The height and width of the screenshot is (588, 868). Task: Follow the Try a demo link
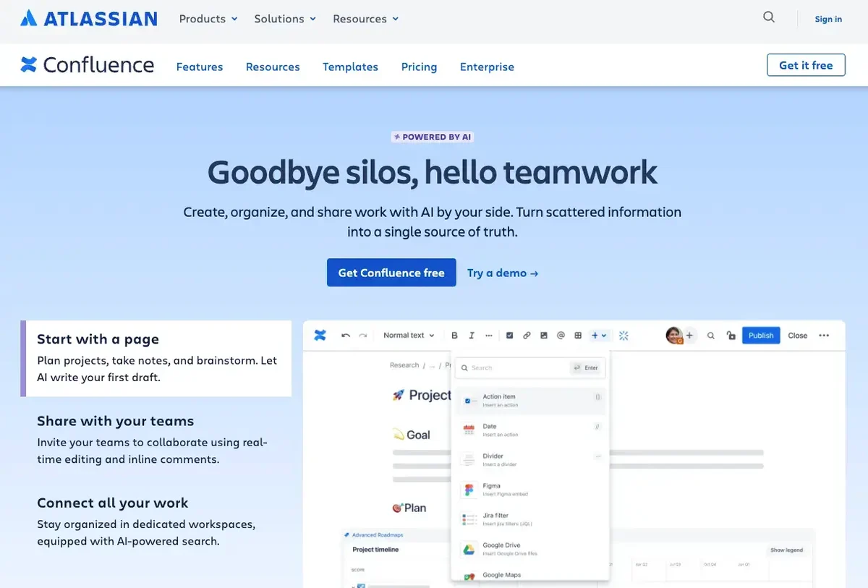click(503, 273)
